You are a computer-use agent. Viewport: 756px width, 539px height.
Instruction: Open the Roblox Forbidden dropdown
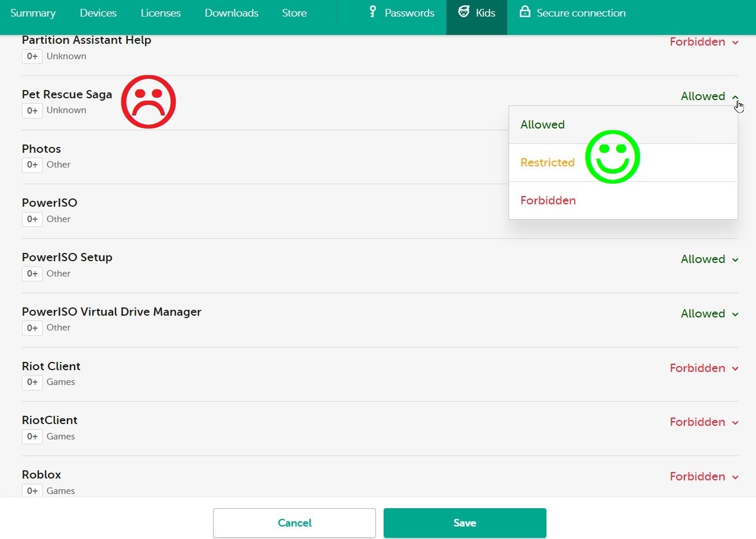(704, 477)
